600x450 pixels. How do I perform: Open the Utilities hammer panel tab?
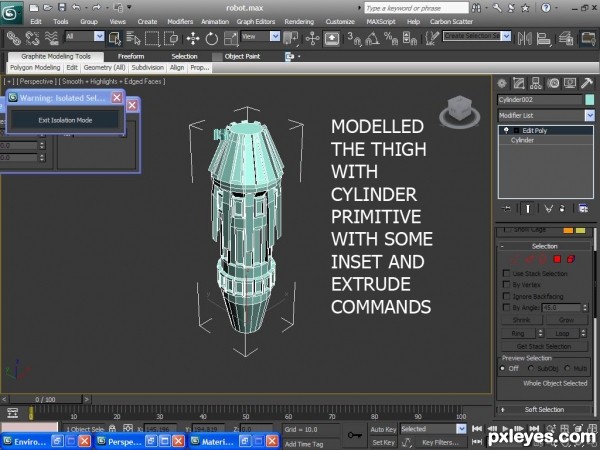[x=587, y=83]
